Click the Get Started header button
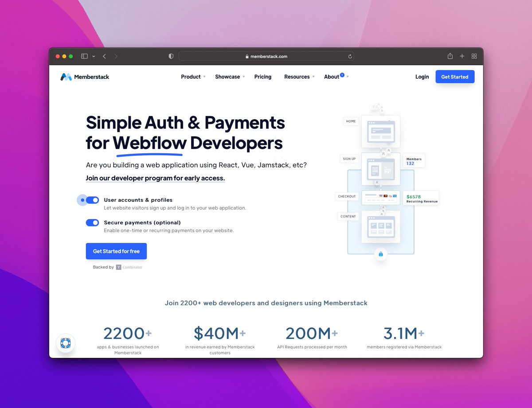Viewport: 532px width, 408px height. click(455, 77)
